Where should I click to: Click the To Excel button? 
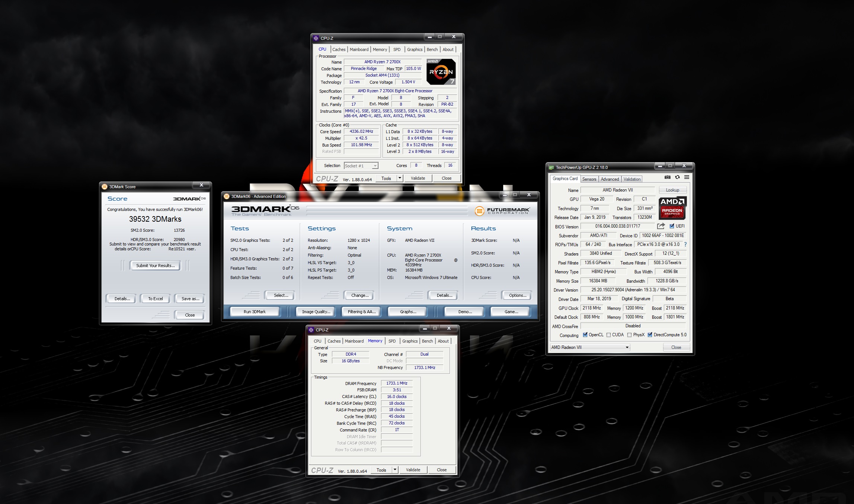pyautogui.click(x=155, y=299)
